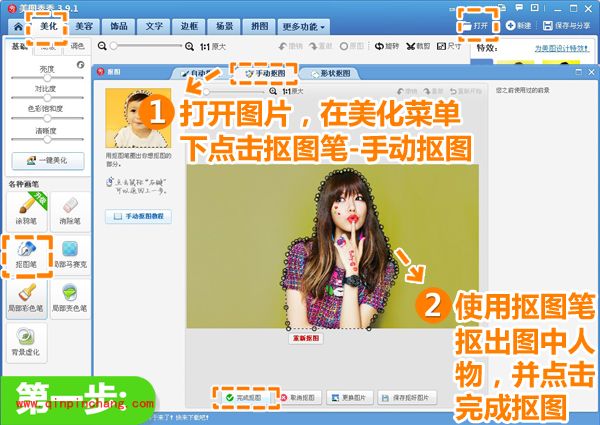The width and height of the screenshot is (600, 425).
Task: Expand the 更多功能 dropdown
Action: point(303,27)
